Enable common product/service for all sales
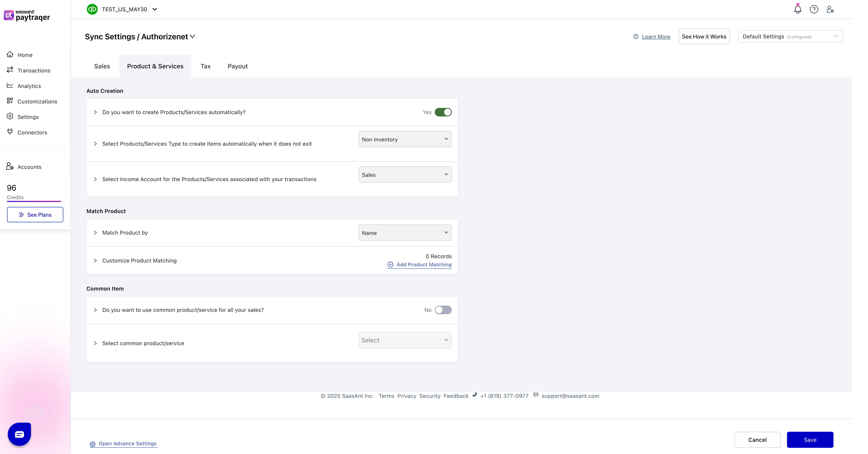Image resolution: width=868 pixels, height=454 pixels. [x=443, y=310]
